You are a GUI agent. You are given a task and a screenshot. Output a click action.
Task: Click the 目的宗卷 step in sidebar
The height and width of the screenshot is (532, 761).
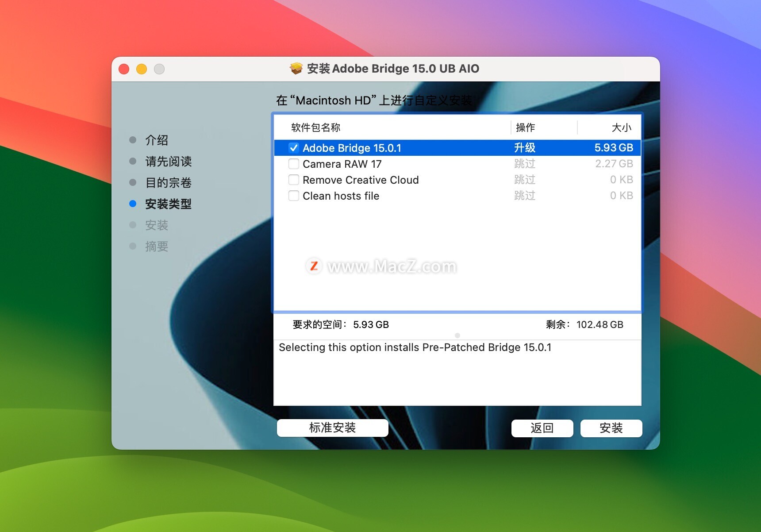click(x=168, y=182)
